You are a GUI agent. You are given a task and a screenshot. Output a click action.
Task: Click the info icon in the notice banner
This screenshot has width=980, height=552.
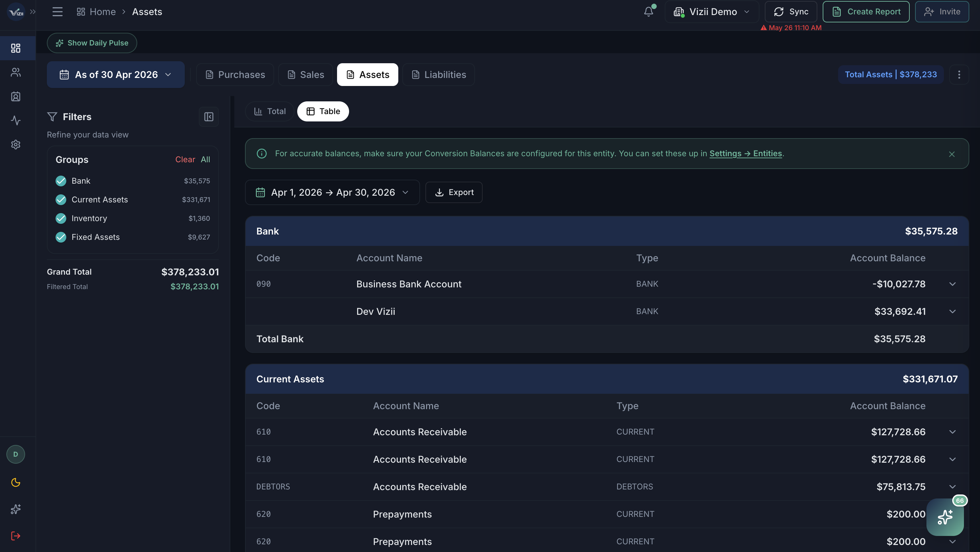point(261,154)
